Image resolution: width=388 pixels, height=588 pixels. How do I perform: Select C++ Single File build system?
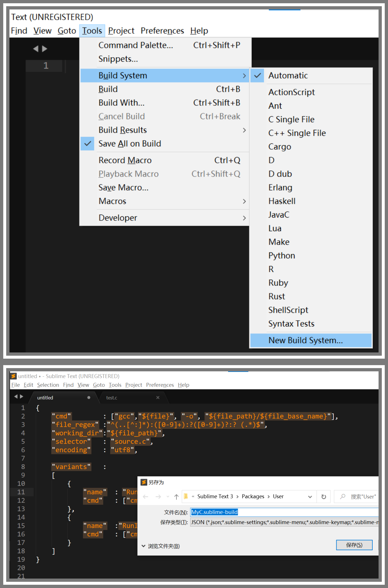[311, 133]
